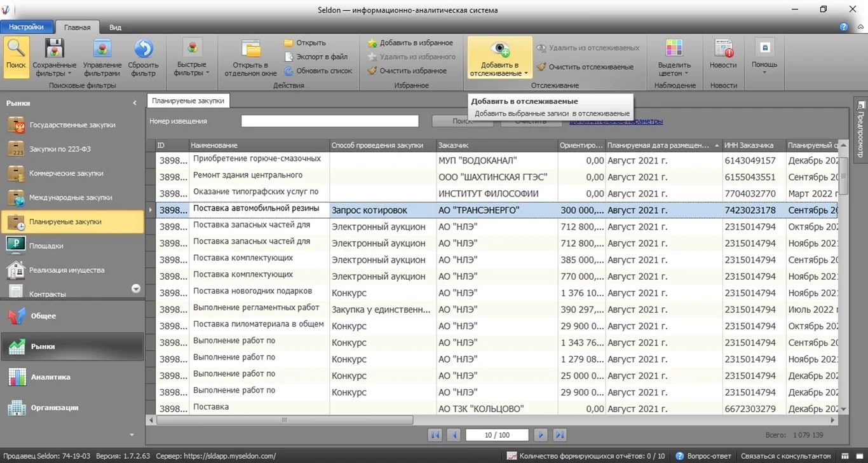Screen dimensions: 868x463
Task: Click Вопрос-ответ in status bar
Action: click(x=703, y=456)
